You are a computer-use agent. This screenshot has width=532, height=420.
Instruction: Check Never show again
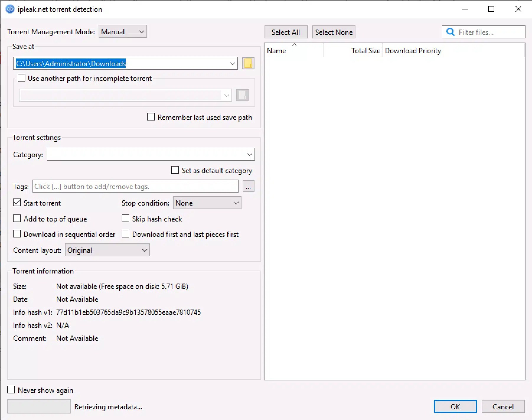pyautogui.click(x=11, y=390)
